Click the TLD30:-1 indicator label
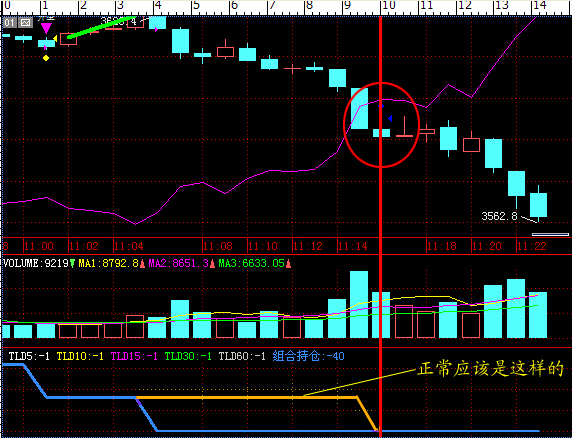The image size is (572, 438). point(188,356)
